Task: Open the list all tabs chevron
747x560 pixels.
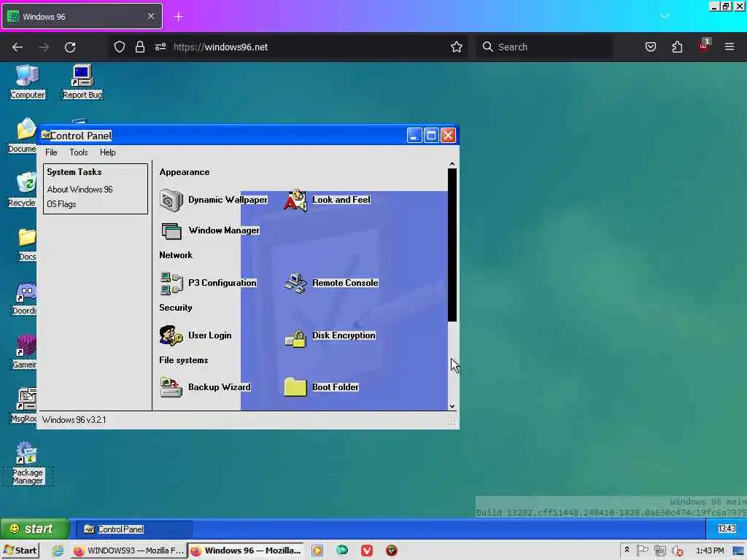Action: pyautogui.click(x=665, y=16)
